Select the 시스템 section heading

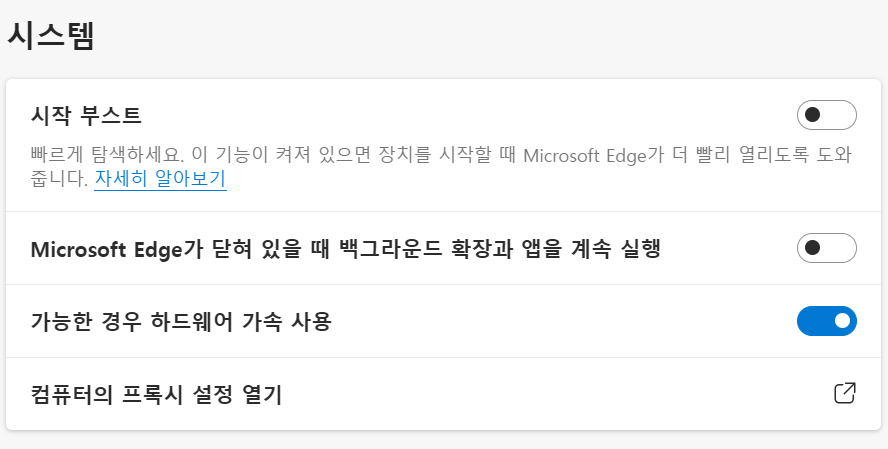[x=51, y=36]
